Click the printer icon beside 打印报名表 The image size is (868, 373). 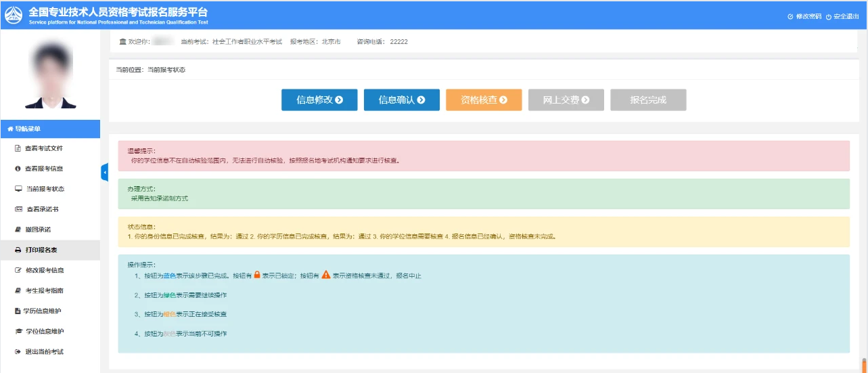[18, 250]
